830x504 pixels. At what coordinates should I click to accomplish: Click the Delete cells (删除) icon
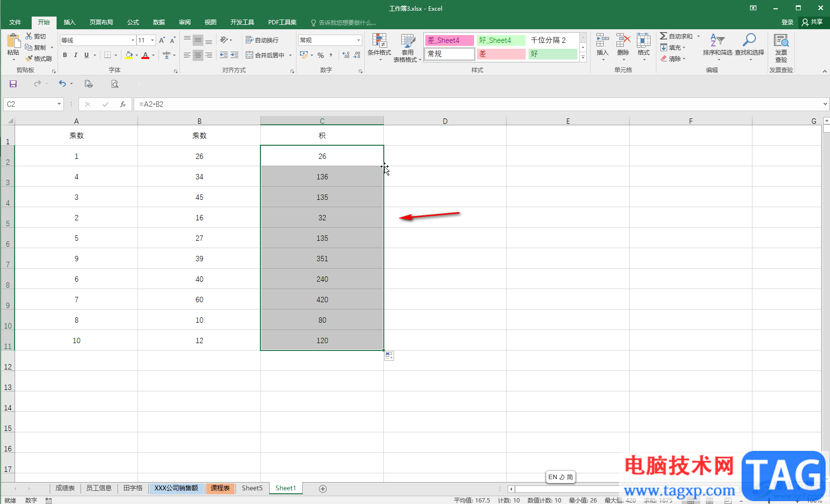pos(623,47)
